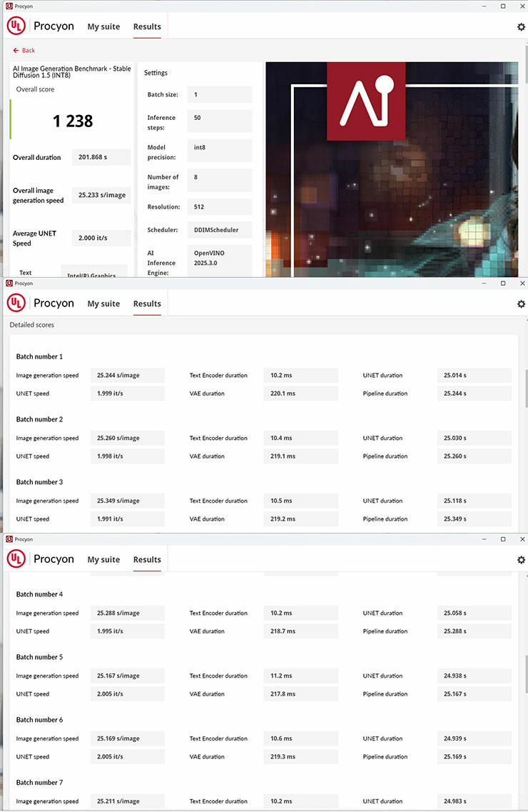
Task: Minimize the middle Procyon window
Action: point(484,284)
